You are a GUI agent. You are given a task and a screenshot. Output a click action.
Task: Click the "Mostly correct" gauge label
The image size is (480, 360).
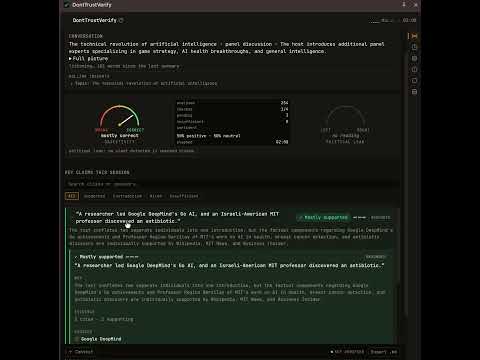(x=119, y=136)
